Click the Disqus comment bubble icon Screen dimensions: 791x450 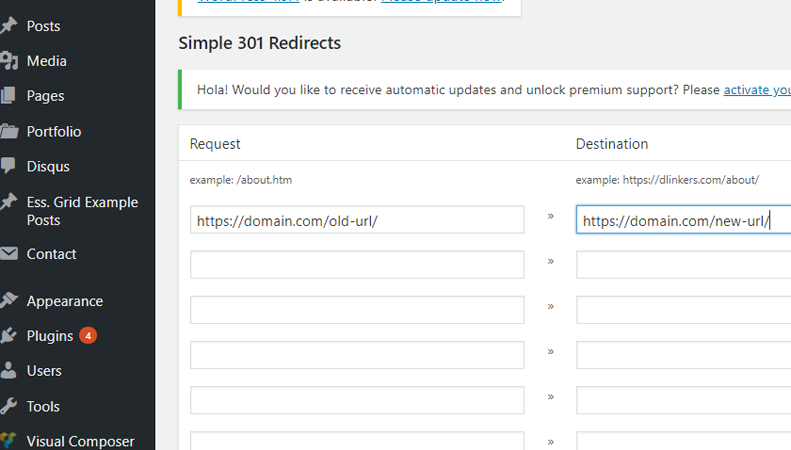point(9,166)
